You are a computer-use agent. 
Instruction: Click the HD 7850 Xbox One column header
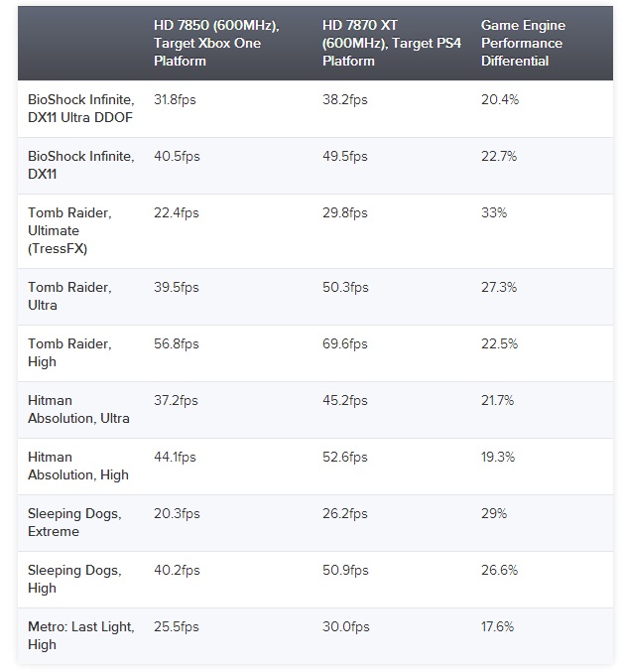[x=216, y=43]
